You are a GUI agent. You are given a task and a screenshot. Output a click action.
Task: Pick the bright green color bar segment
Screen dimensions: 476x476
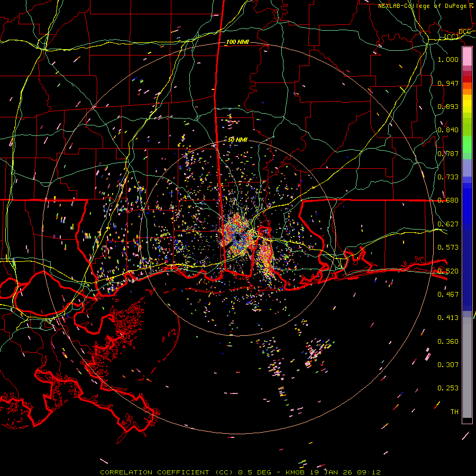point(467,144)
